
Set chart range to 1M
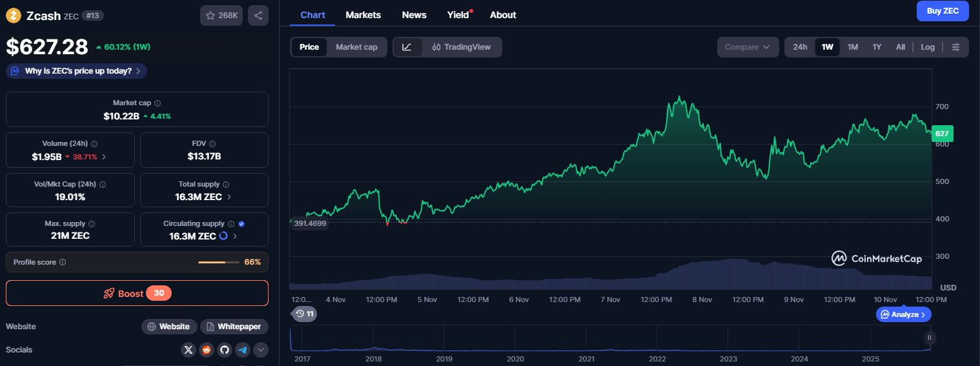point(853,47)
